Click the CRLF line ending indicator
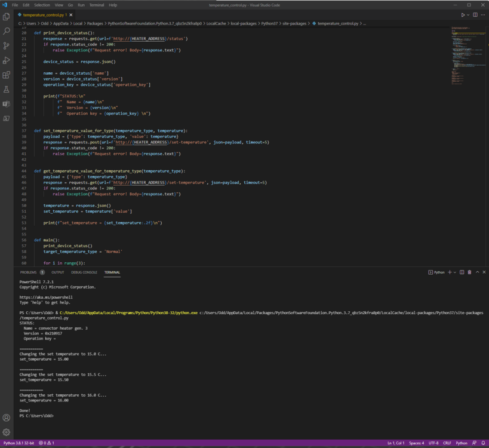489x448 pixels. point(447,443)
